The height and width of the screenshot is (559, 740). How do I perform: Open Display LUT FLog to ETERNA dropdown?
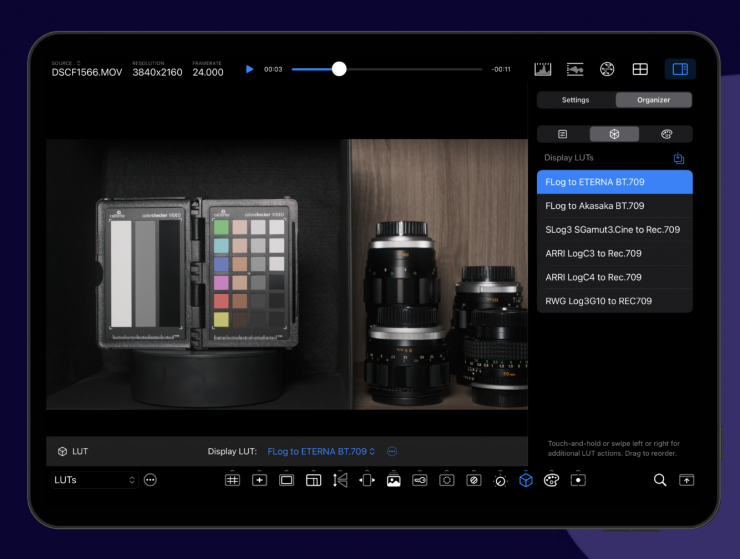pyautogui.click(x=321, y=451)
